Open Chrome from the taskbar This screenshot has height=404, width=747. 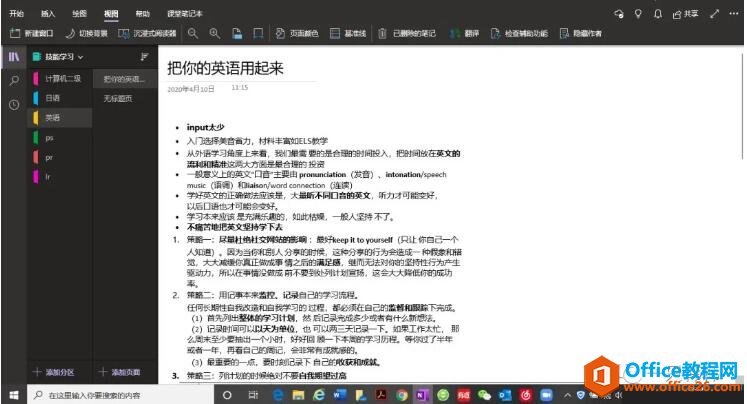(402, 395)
